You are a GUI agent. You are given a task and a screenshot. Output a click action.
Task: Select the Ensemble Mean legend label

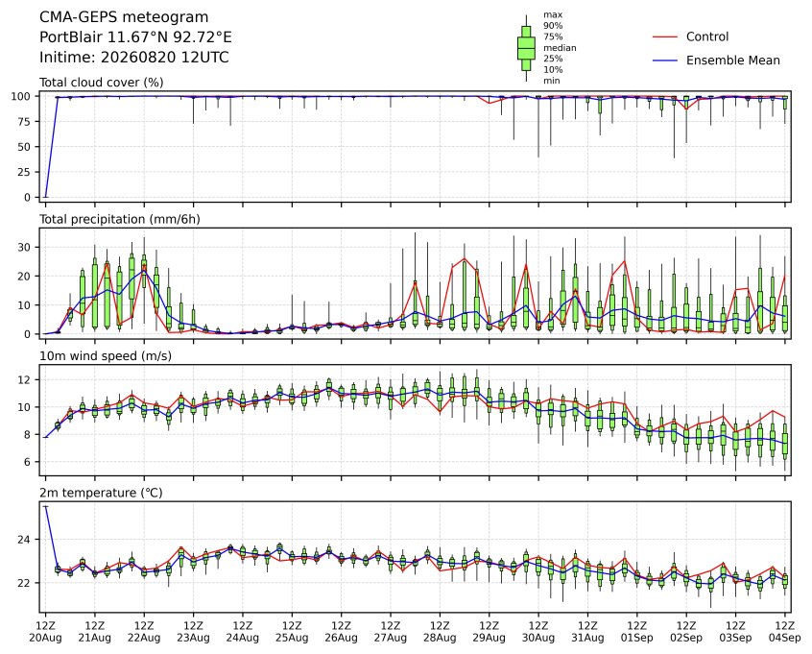click(732, 61)
